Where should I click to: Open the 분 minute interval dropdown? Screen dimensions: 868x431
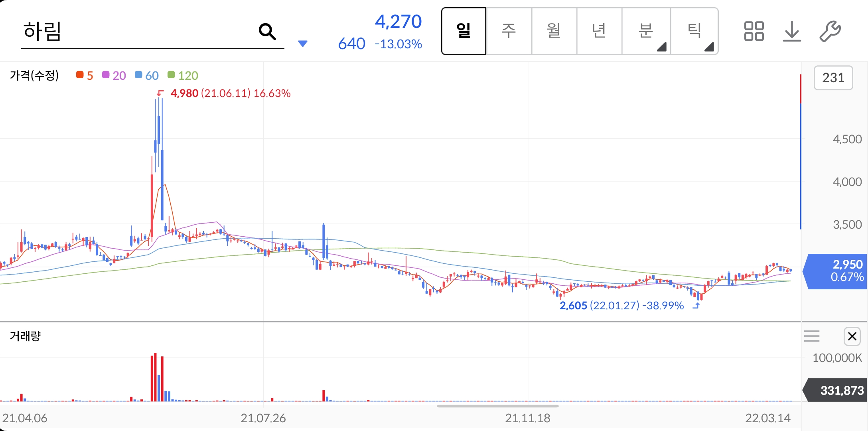tap(646, 31)
